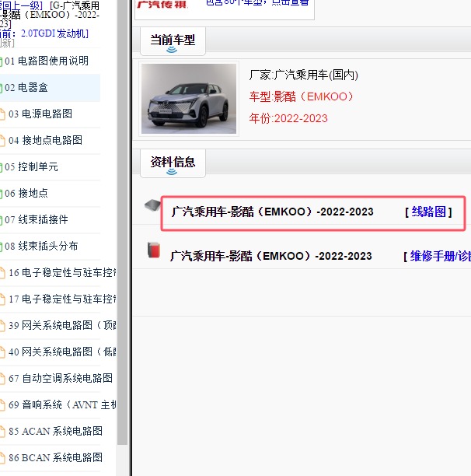Open 40 网关系统电路图 entry
471x476 pixels.
(x=62, y=352)
